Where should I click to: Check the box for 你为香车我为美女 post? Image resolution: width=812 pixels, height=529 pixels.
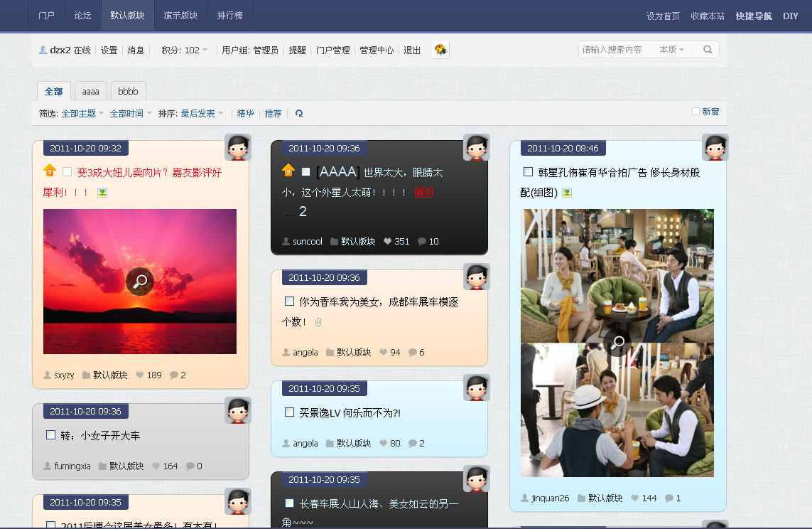click(289, 301)
